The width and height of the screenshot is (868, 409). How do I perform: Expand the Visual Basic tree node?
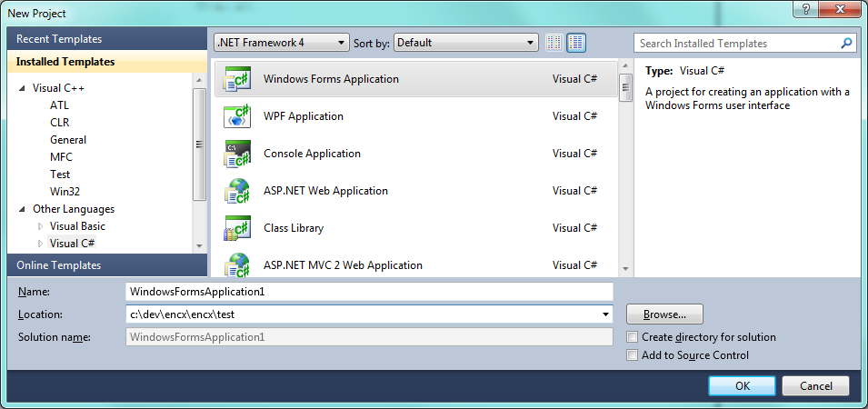(x=40, y=226)
